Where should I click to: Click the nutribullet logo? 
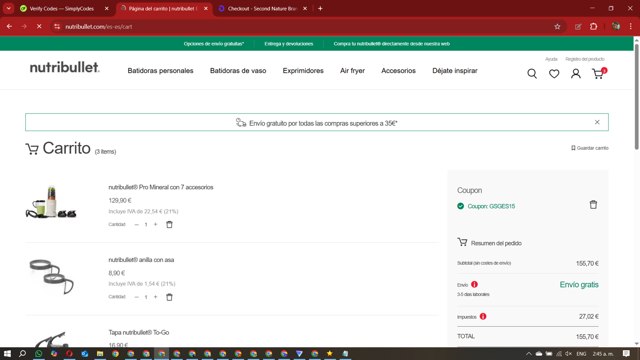pyautogui.click(x=64, y=67)
